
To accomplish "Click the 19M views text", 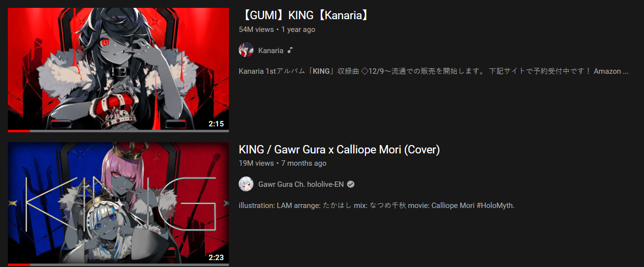I will 256,163.
